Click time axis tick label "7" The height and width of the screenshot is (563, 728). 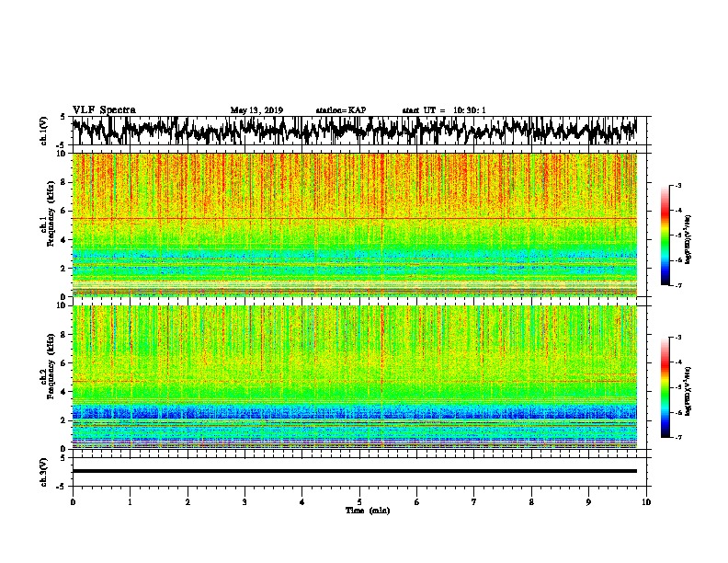474,502
